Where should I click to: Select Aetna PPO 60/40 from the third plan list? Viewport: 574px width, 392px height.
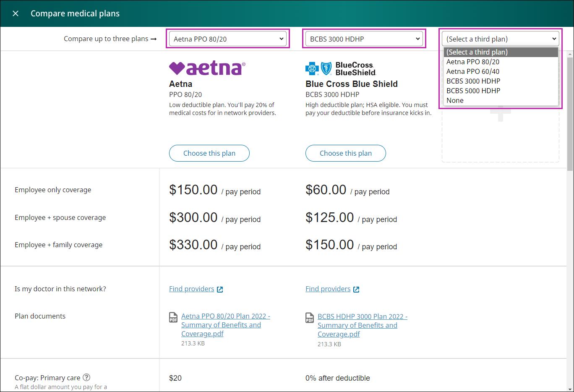pyautogui.click(x=473, y=71)
